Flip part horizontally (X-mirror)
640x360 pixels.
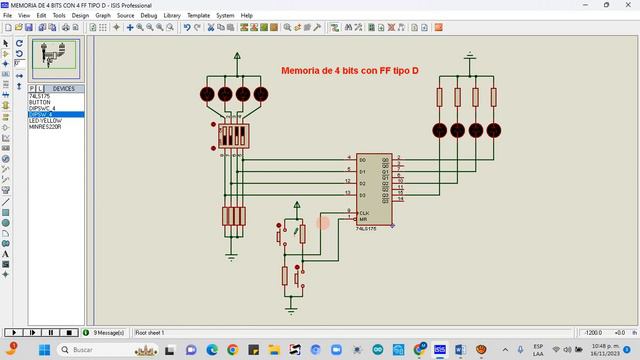[x=19, y=76]
